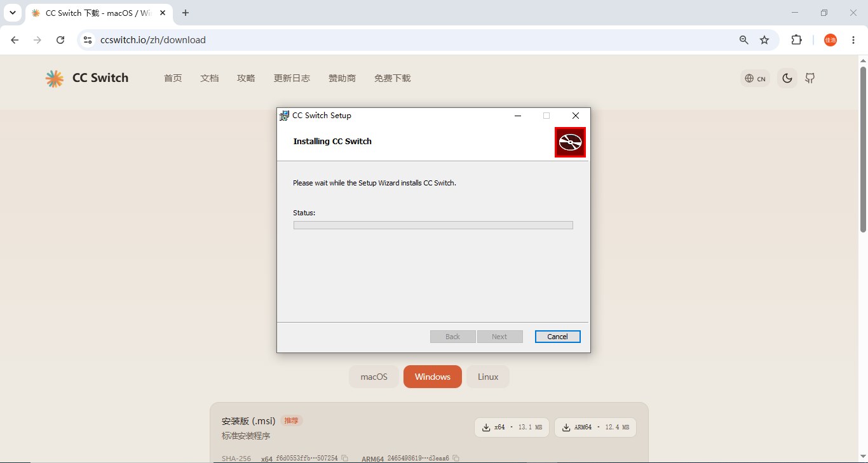Copy the ARM64 SHA-256 hash
The width and height of the screenshot is (868, 463).
(456, 459)
